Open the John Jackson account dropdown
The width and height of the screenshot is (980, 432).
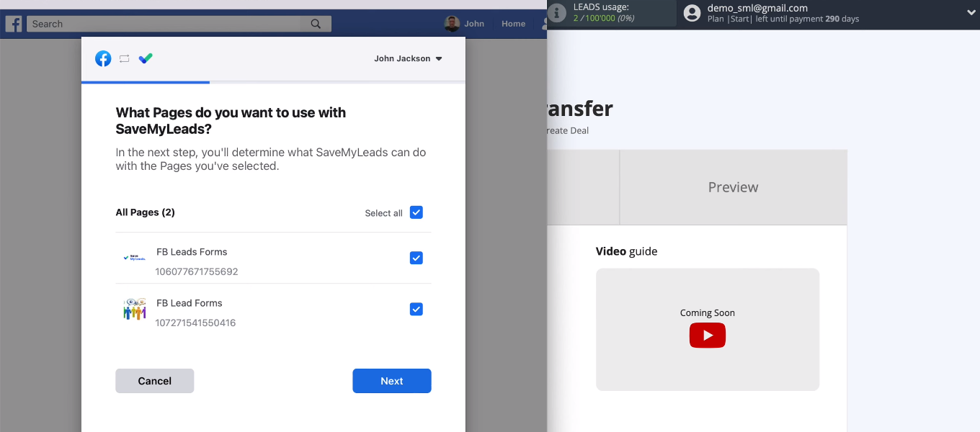[x=408, y=58]
